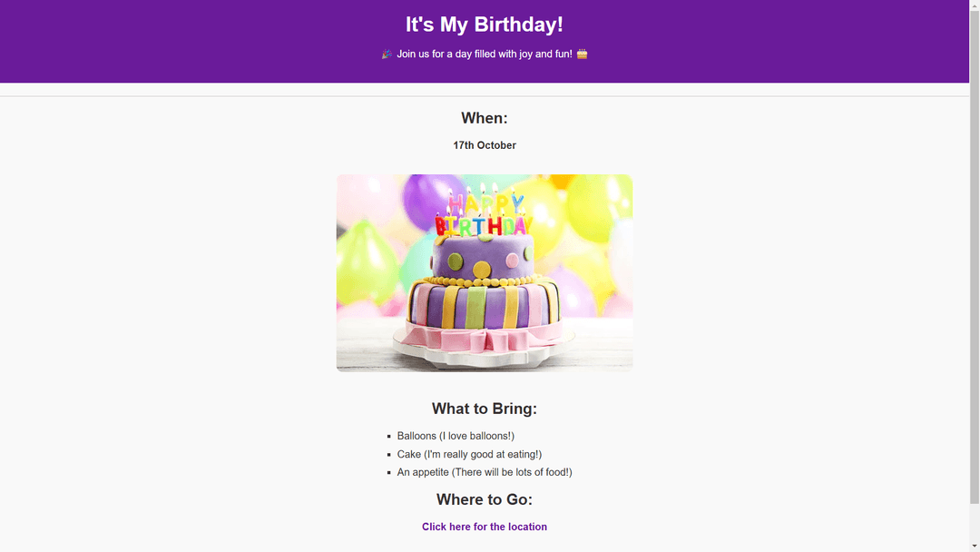The height and width of the screenshot is (552, 980).
Task: Click the bullet before Cake item
Action: tap(388, 455)
